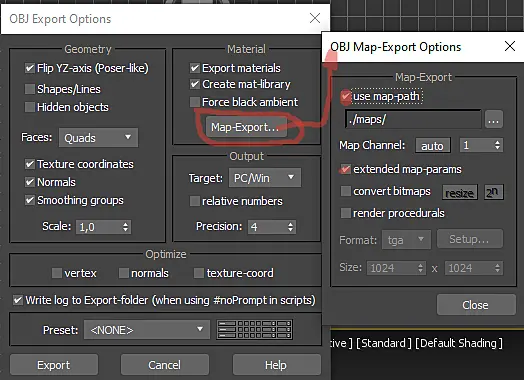Enable vertex optimize checkbox

point(57,273)
